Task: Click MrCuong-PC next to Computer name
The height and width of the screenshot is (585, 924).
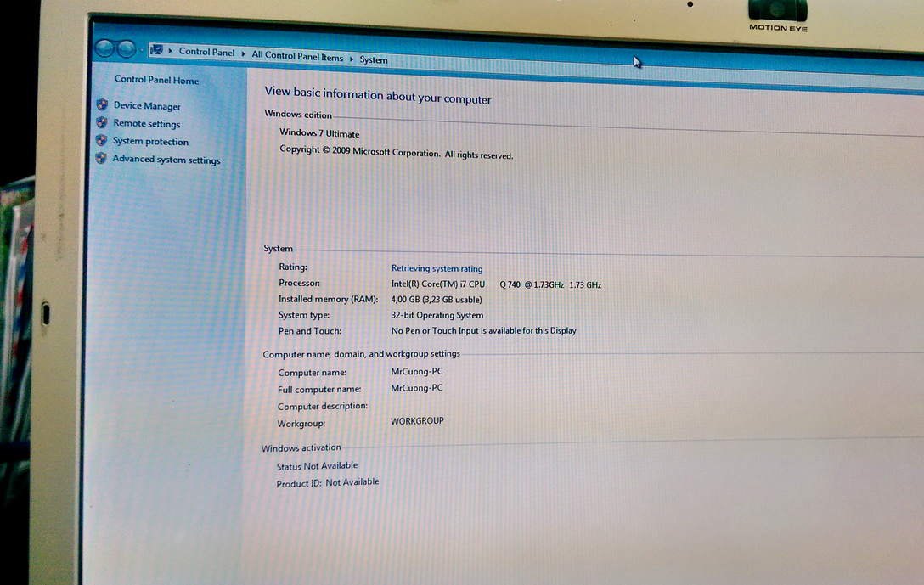Action: [417, 372]
